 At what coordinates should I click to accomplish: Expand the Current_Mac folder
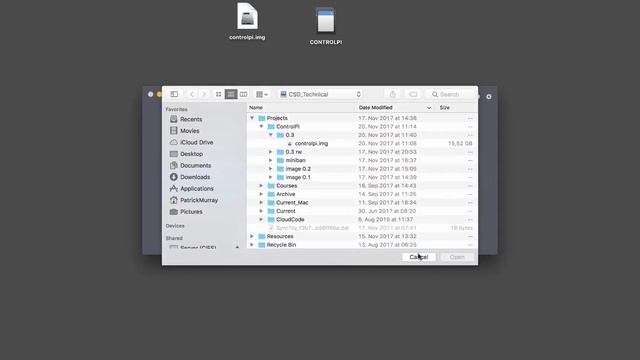(x=261, y=203)
